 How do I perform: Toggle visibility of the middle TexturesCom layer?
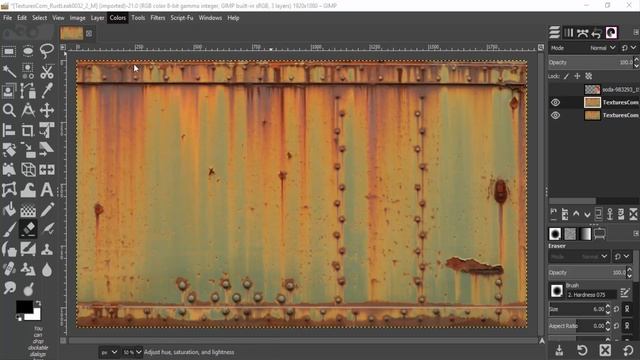click(555, 102)
